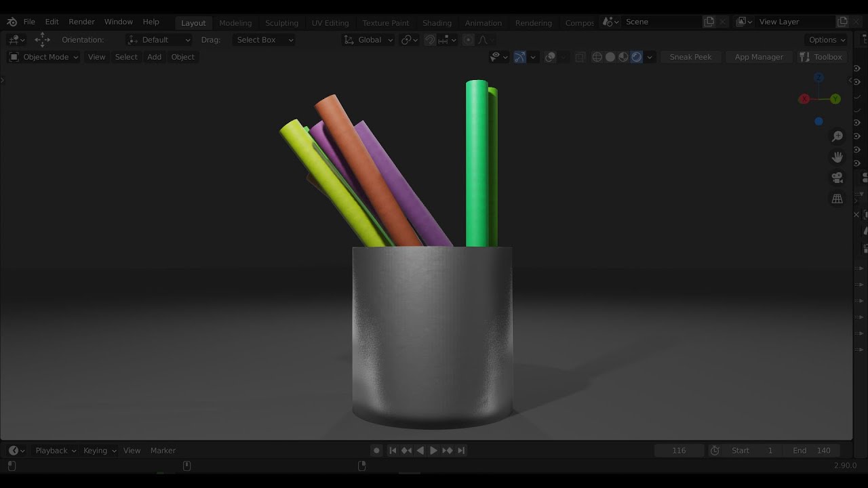Image resolution: width=868 pixels, height=488 pixels.
Task: Toggle auto keying record button
Action: (x=376, y=450)
